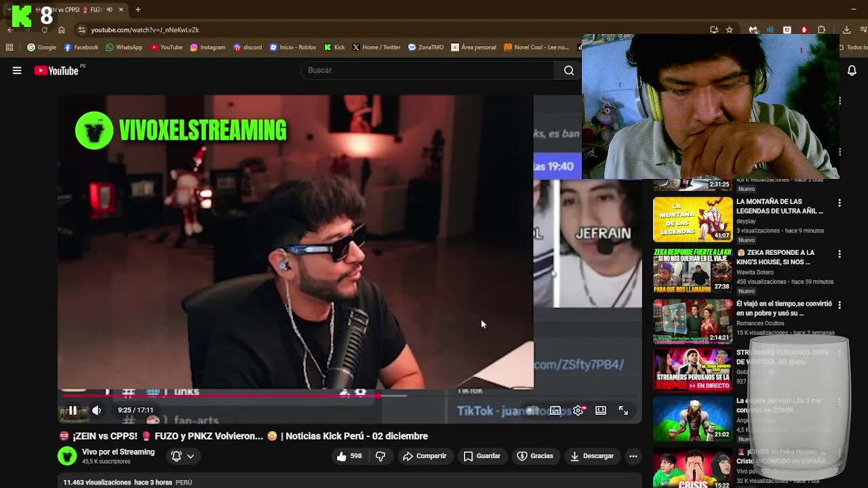Open the La Montaña de las Leyendas thumbnail
This screenshot has width=868, height=488.
(692, 220)
